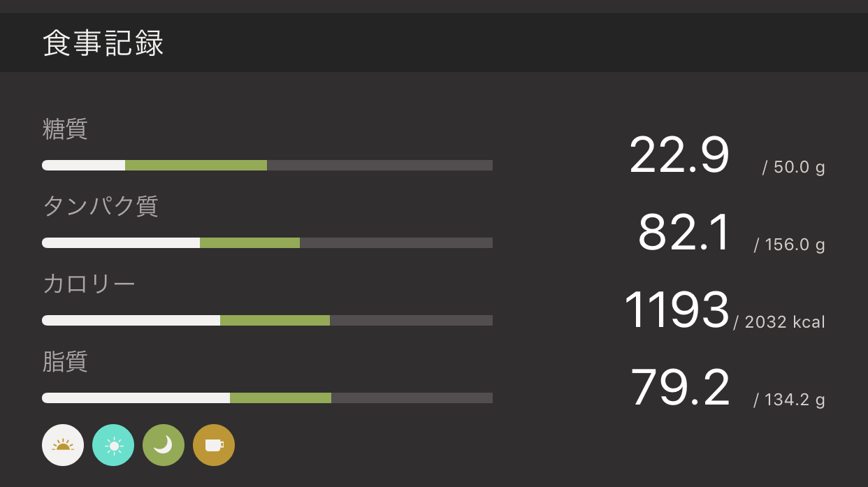Screen dimensions: 868x487
Task: Open the snack coffee cup icon
Action: pos(214,445)
